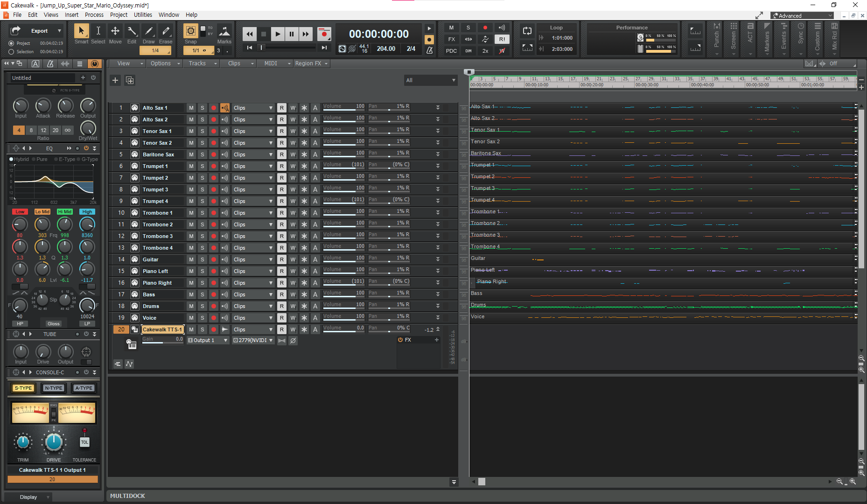Click the Record transport button
The width and height of the screenshot is (867, 504).
tap(324, 34)
